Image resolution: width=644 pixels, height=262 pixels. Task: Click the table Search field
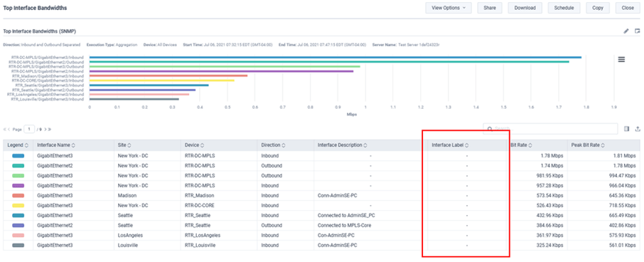550,129
